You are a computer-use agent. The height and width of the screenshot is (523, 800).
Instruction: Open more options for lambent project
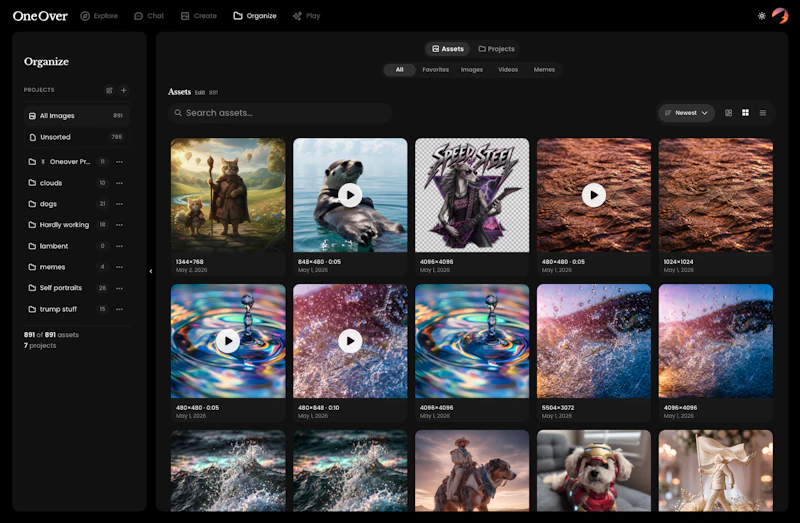[x=119, y=246]
